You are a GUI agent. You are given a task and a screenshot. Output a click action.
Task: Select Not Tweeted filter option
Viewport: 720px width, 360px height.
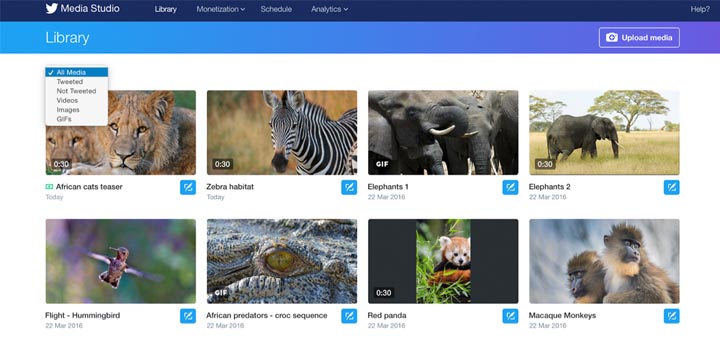coord(77,91)
